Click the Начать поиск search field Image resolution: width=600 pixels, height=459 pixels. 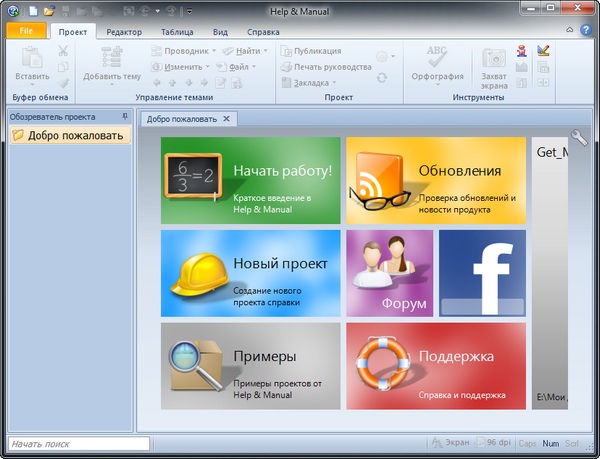[x=78, y=443]
